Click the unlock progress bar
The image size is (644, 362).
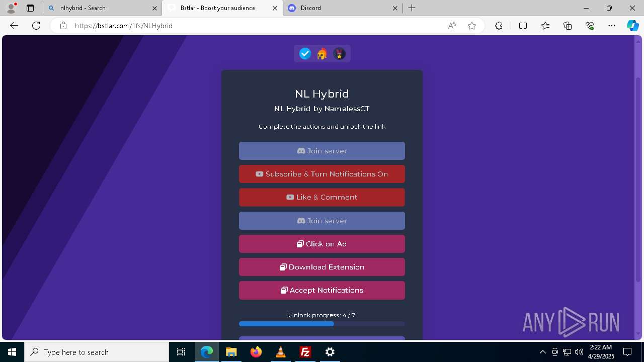coord(322,324)
